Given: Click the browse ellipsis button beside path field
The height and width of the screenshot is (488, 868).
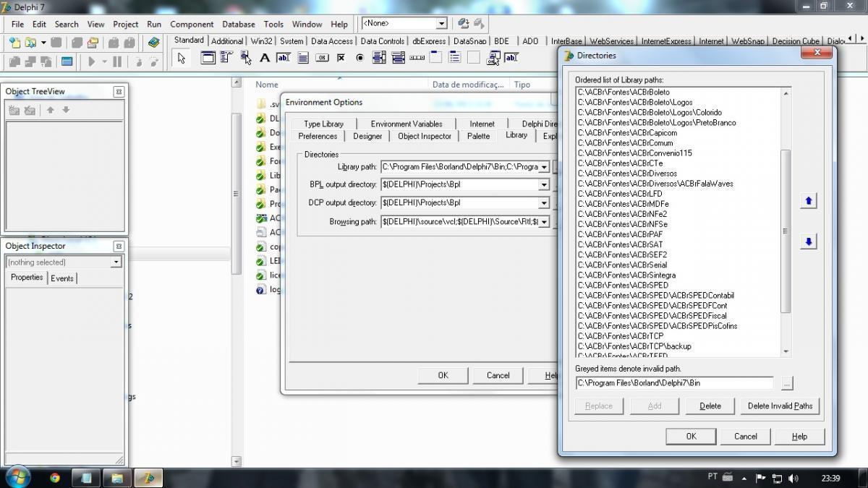Looking at the screenshot, I should tap(787, 383).
